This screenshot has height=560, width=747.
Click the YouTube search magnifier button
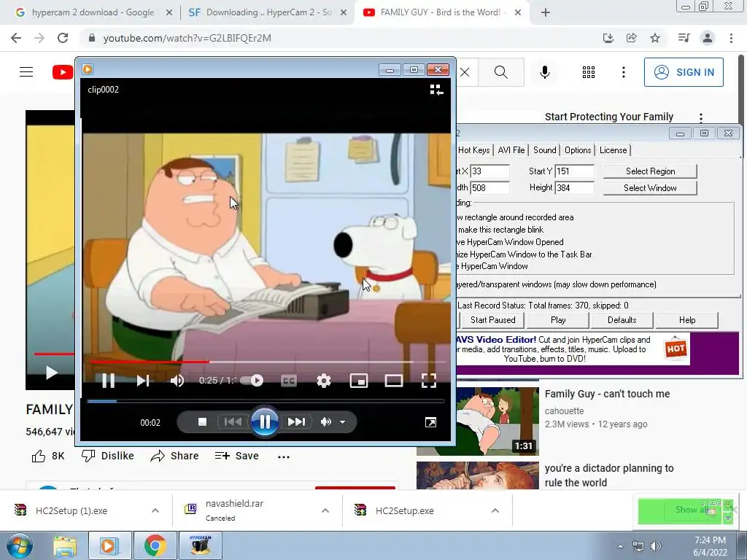point(500,72)
